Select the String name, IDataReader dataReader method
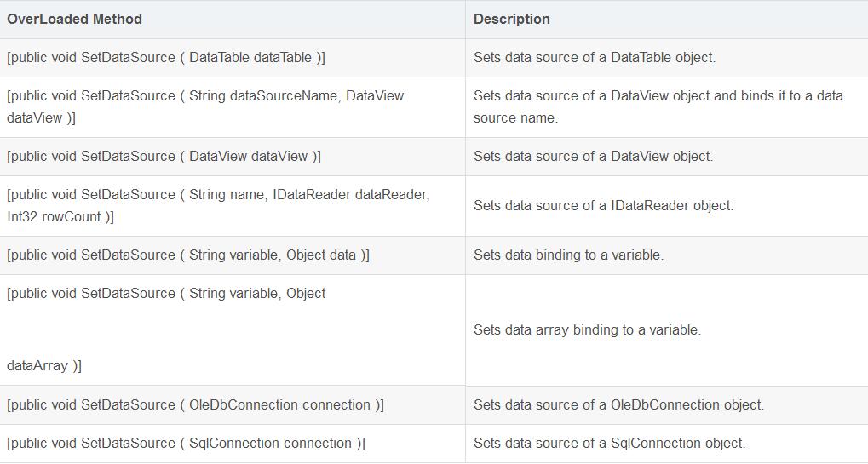The image size is (868, 464). [x=218, y=195]
